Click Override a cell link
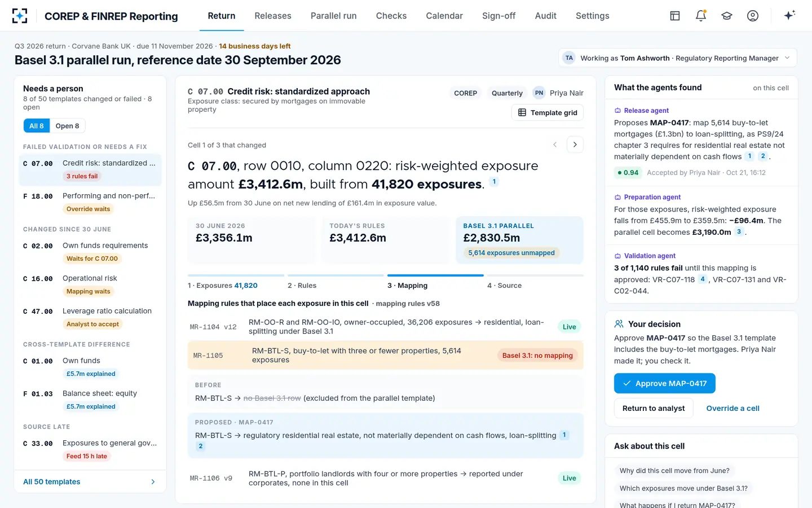This screenshot has width=812, height=508. coord(732,408)
